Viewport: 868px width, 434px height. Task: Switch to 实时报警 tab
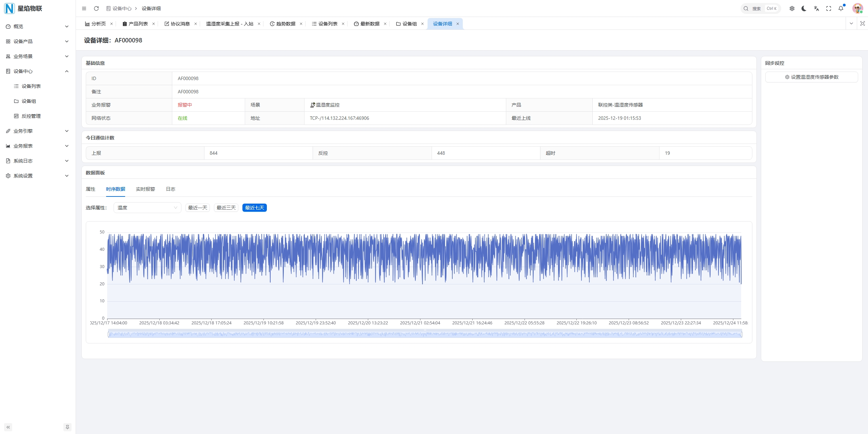(x=145, y=189)
